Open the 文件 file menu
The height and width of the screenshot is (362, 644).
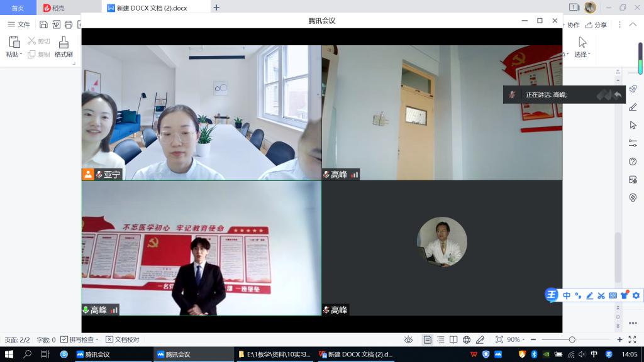[x=19, y=25]
